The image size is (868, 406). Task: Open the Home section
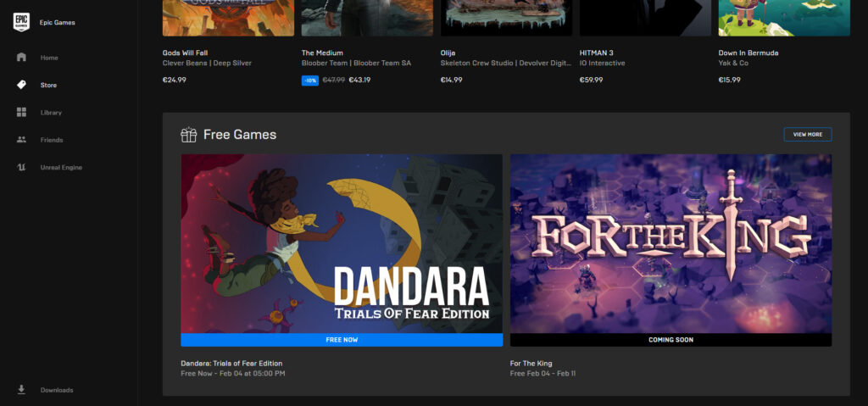coord(48,58)
